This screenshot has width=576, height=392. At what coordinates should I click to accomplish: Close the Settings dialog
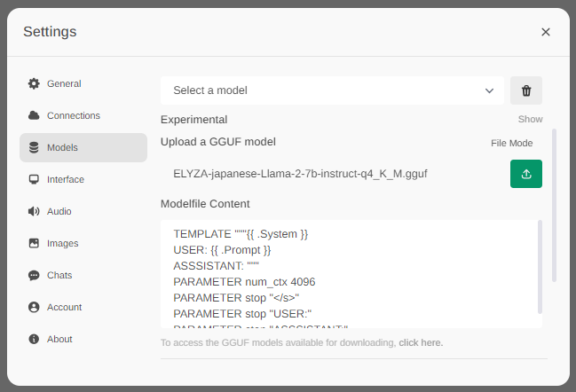[546, 32]
